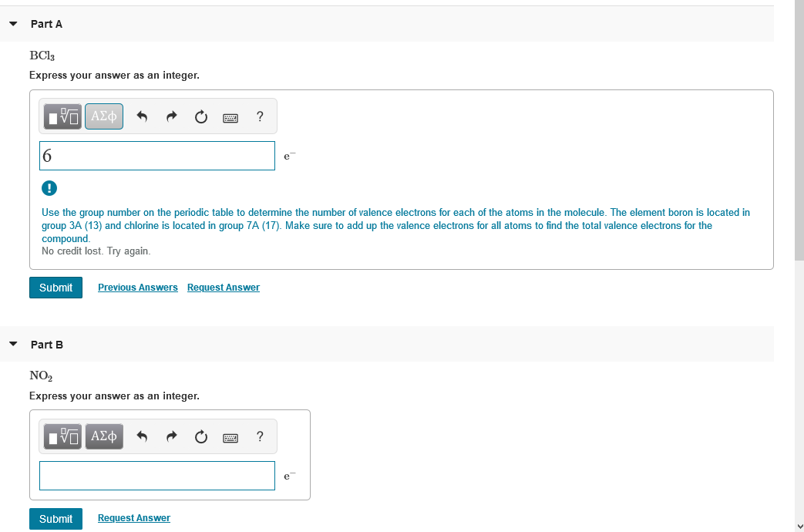Image resolution: width=804 pixels, height=532 pixels.
Task: Submit the Part B answer
Action: [56, 519]
